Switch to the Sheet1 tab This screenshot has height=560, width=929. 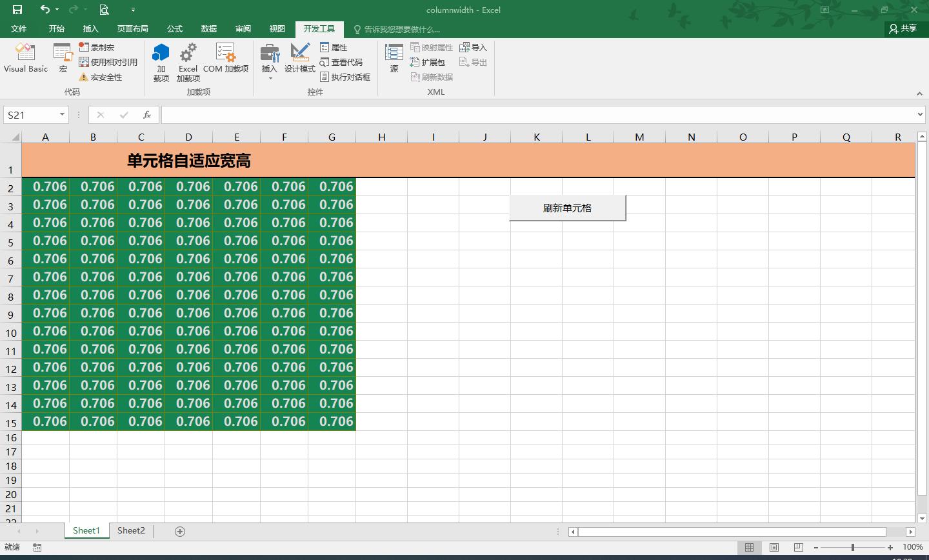tap(86, 531)
